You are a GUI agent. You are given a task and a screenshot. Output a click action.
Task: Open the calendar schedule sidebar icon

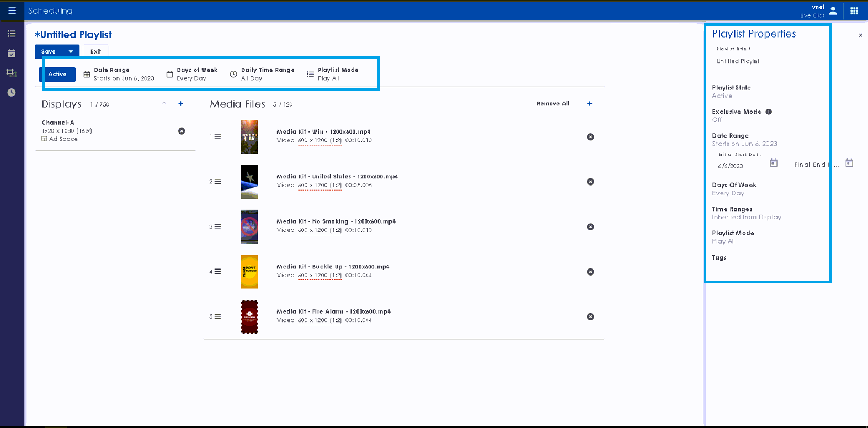click(12, 54)
